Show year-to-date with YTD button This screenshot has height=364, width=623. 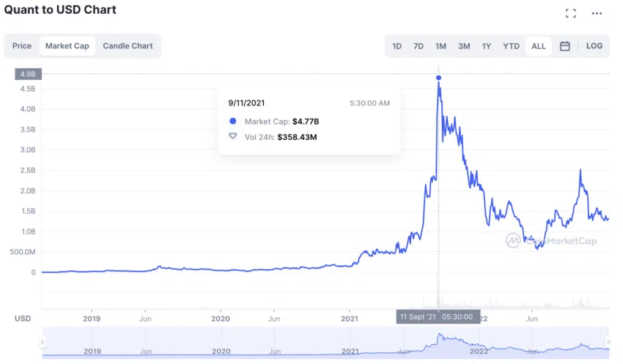click(511, 46)
